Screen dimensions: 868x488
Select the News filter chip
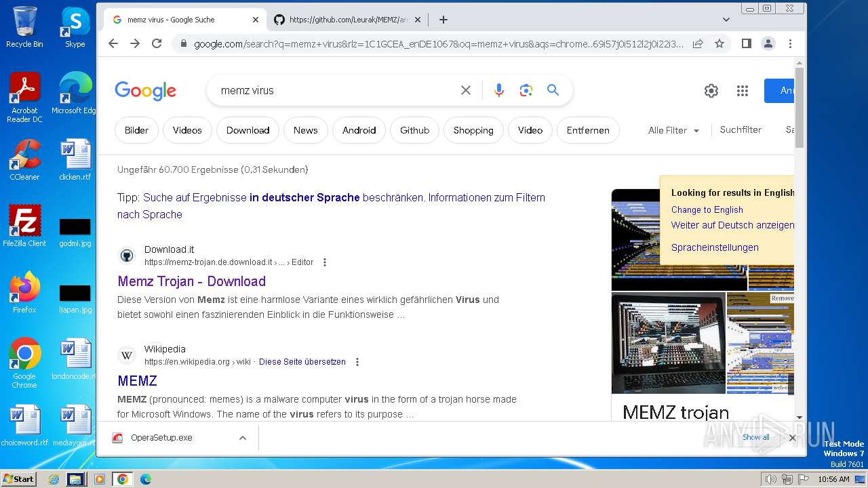pos(305,130)
